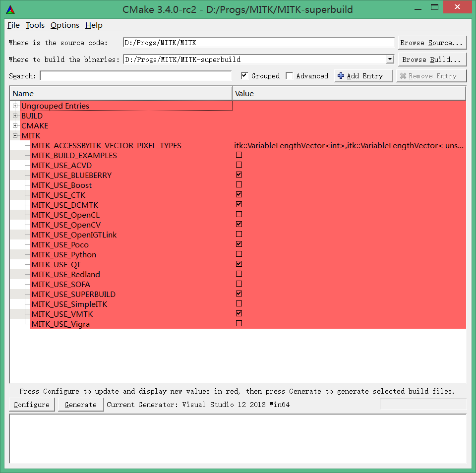Screen dimensions: 476x473
Task: Click the source code path field
Action: (259, 43)
